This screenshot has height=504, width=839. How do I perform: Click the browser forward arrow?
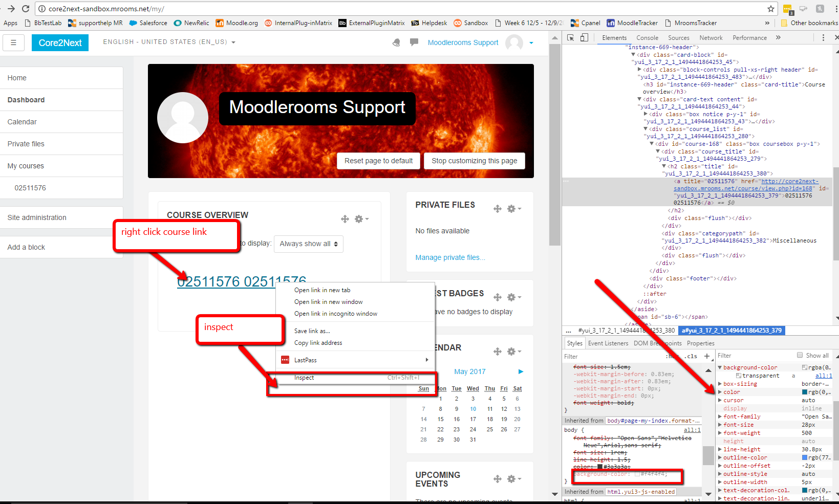click(x=11, y=9)
